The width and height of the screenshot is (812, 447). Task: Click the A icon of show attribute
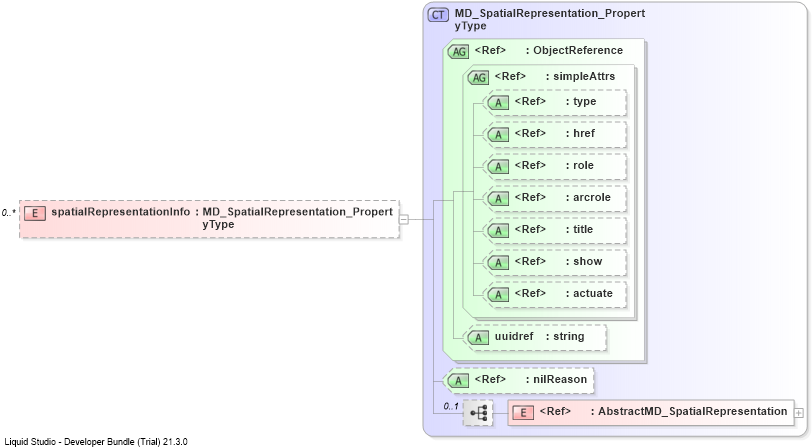[x=498, y=263]
